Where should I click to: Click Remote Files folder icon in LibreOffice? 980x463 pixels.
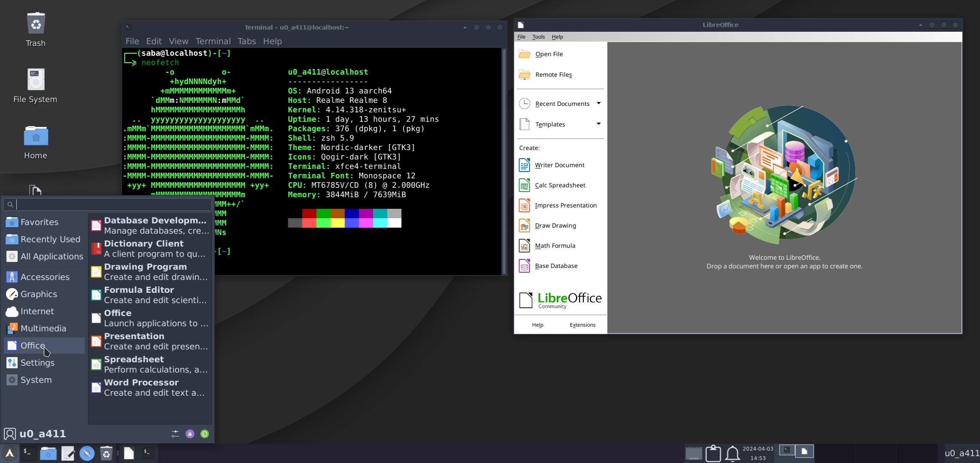click(x=524, y=75)
